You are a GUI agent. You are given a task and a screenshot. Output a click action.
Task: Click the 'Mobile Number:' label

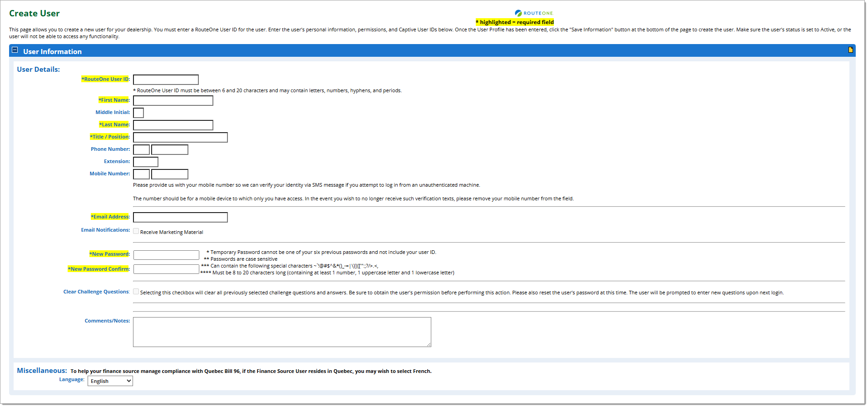(110, 174)
